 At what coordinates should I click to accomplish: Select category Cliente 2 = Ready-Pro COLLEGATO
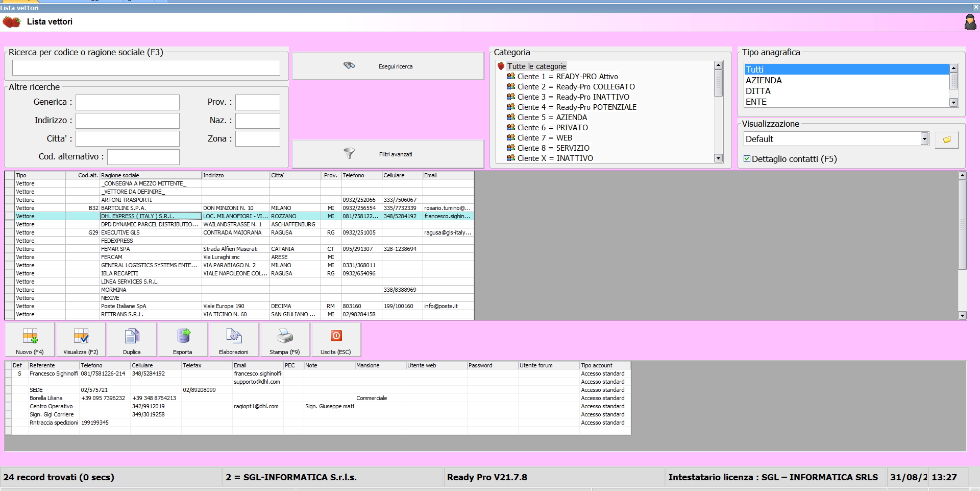click(571, 87)
